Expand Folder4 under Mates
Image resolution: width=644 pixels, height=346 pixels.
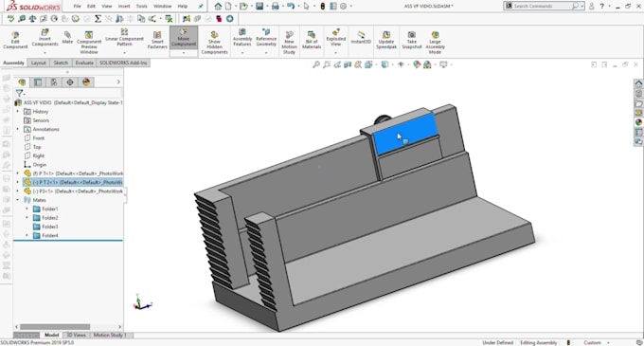point(27,235)
